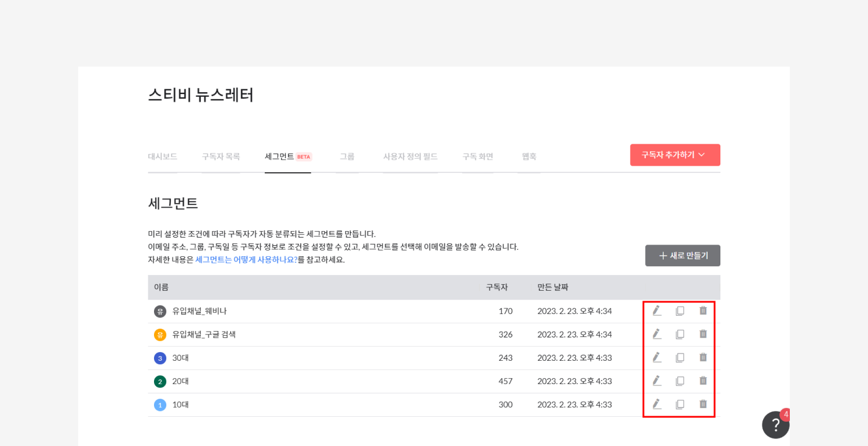868x446 pixels.
Task: Delete the 30대 segment with trash icon
Action: [703, 357]
